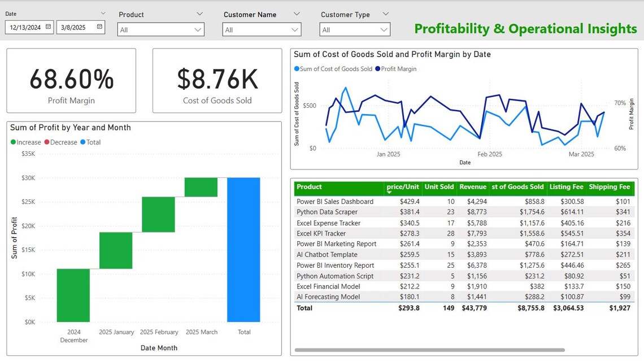Select the blue Total waterfall bar

pos(243,250)
